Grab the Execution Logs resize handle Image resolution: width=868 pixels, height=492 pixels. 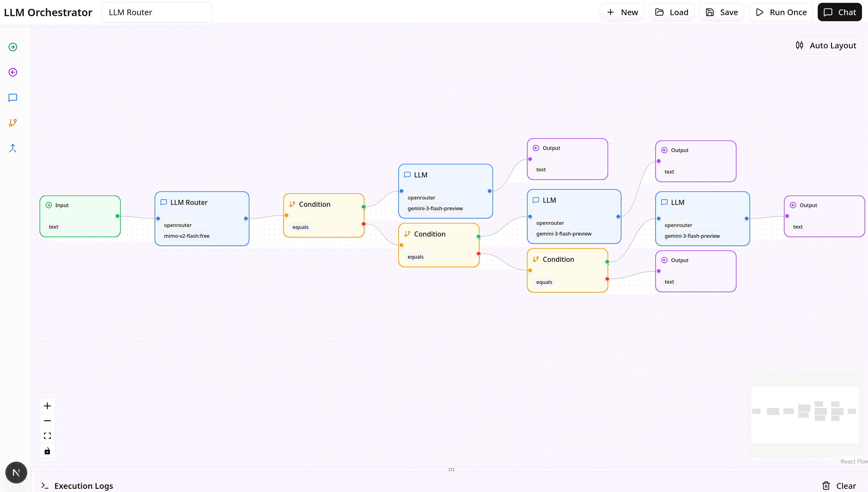coord(451,469)
